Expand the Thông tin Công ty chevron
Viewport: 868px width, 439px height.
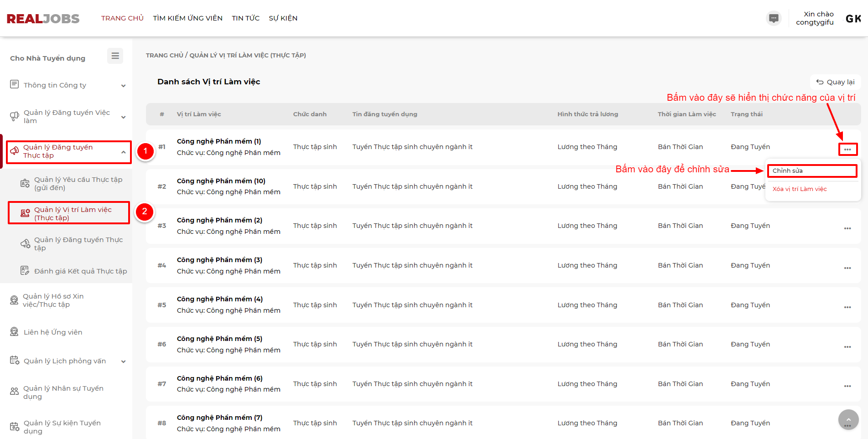[123, 86]
